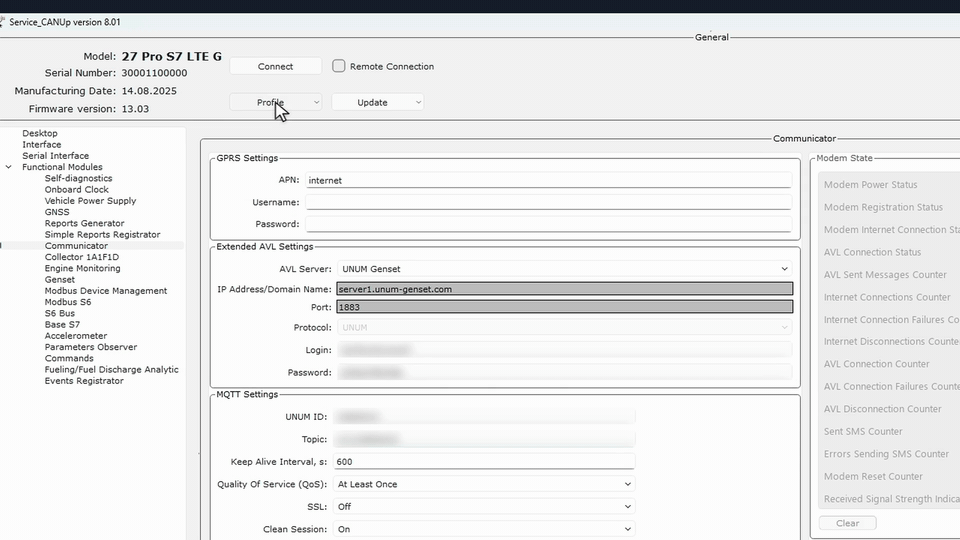
Task: Click the Service_CANUp application icon in title bar
Action: click(2, 22)
